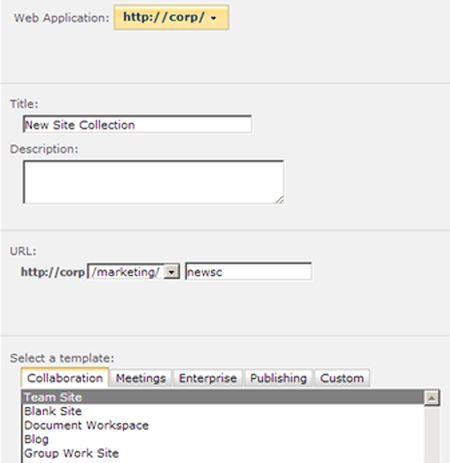Open the Publishing template tab
This screenshot has height=463, width=450.
(x=278, y=378)
